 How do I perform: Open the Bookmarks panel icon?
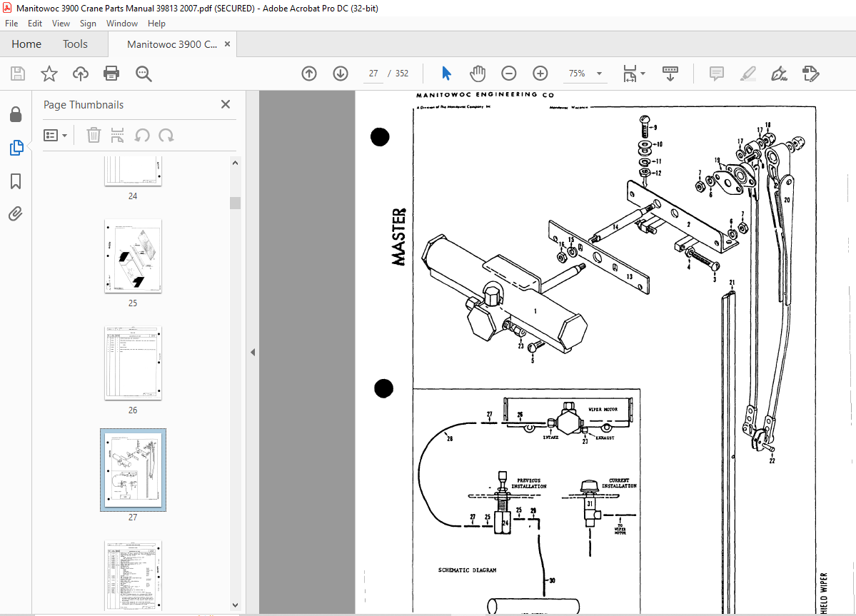[16, 181]
